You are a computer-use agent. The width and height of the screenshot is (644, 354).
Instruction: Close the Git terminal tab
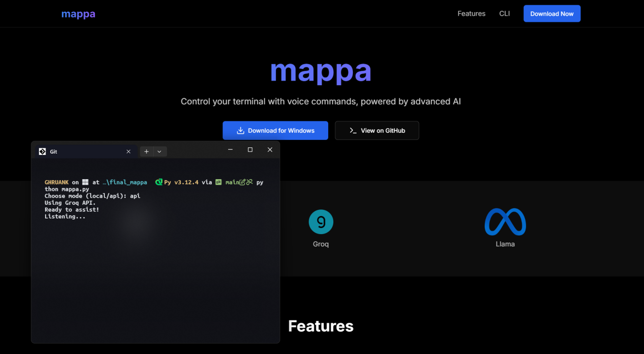[128, 151]
